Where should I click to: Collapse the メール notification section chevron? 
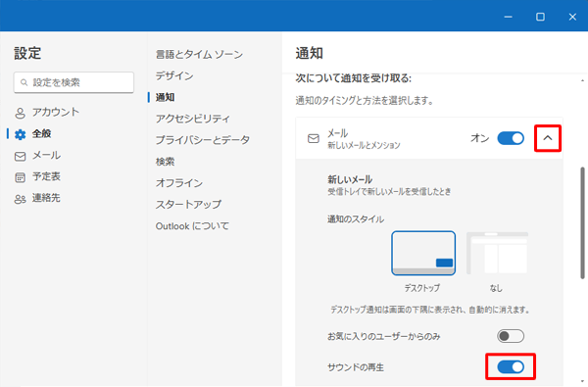click(548, 138)
